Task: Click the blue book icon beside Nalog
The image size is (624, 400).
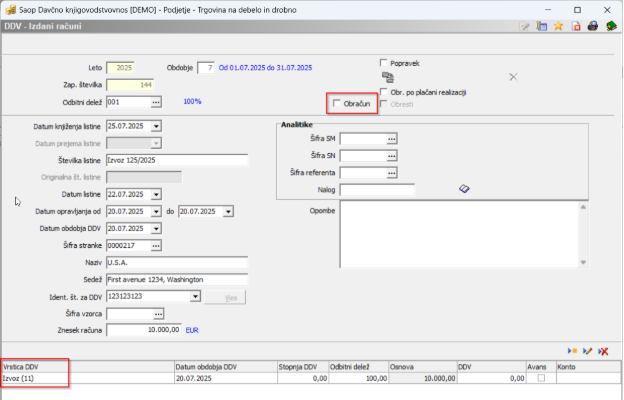Action: pos(464,188)
